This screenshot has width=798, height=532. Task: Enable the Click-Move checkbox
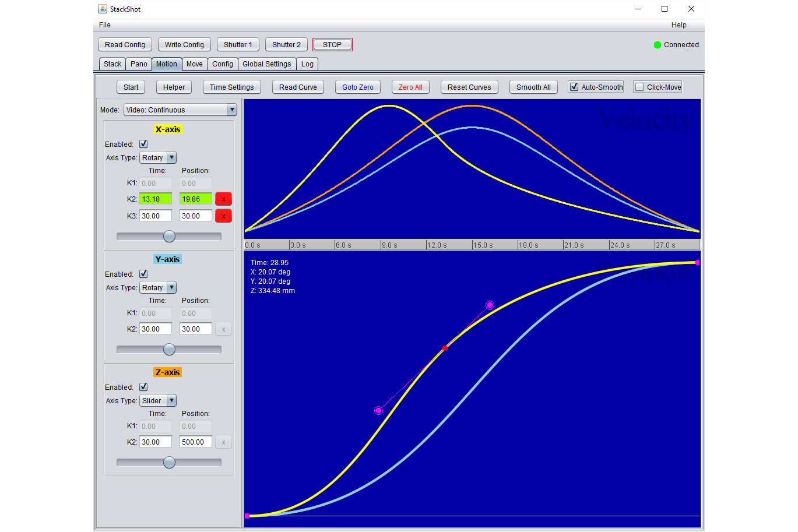coord(639,87)
